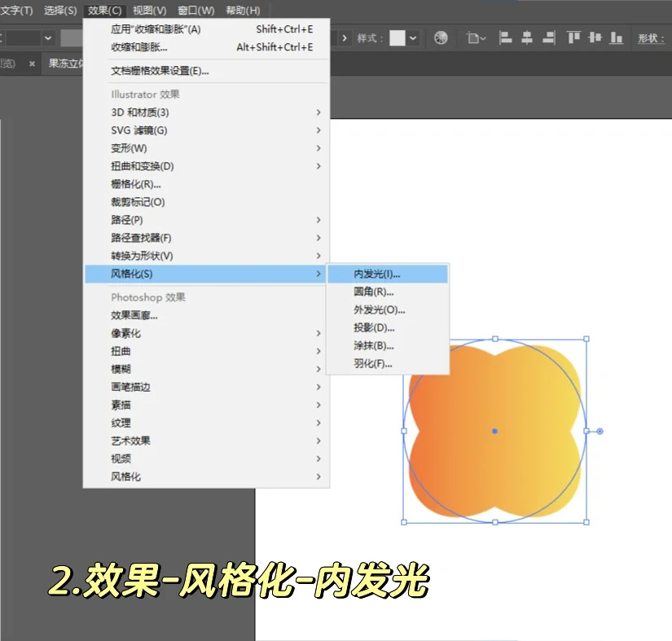This screenshot has height=641, width=672.
Task: Open the 视图(V) menu
Action: coord(150,11)
